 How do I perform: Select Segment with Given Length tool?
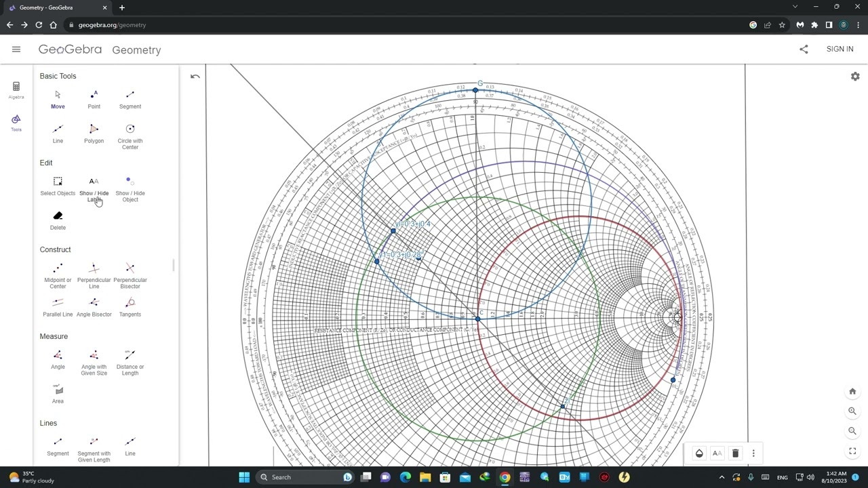coord(94,449)
